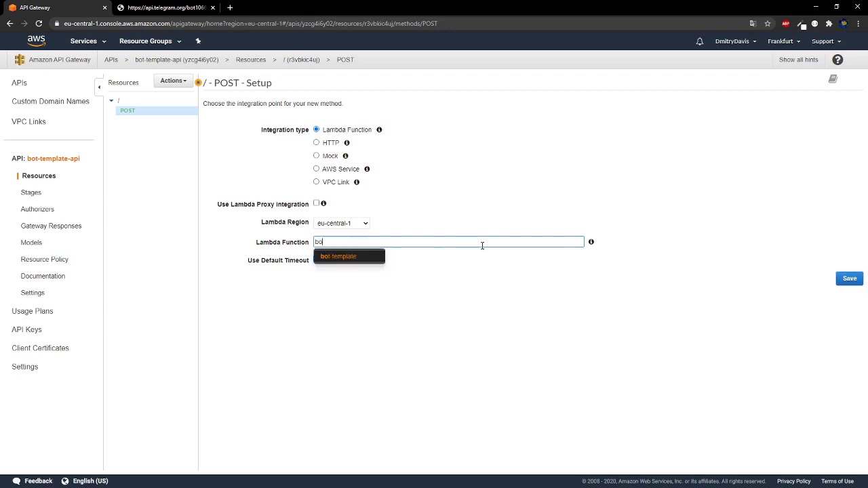Collapse the root resource tree arrow
This screenshot has width=868, height=488.
point(111,101)
